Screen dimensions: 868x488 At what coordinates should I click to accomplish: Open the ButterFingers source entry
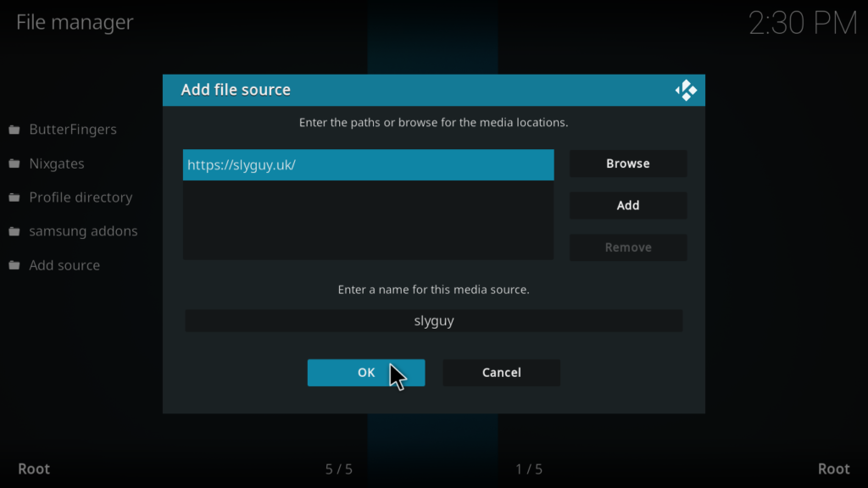click(x=73, y=130)
